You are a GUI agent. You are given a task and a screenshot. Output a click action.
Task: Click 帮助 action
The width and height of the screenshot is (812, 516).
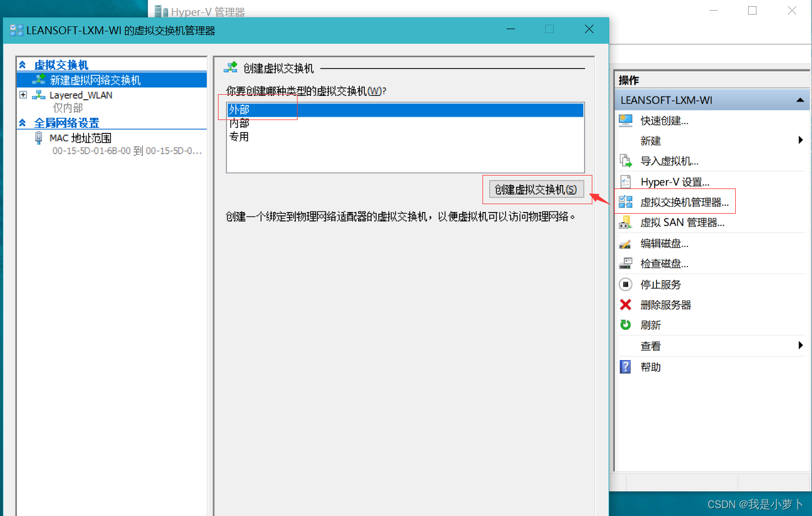point(651,367)
